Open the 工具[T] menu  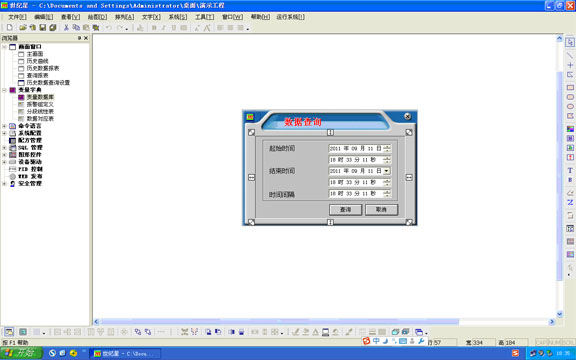(x=204, y=17)
